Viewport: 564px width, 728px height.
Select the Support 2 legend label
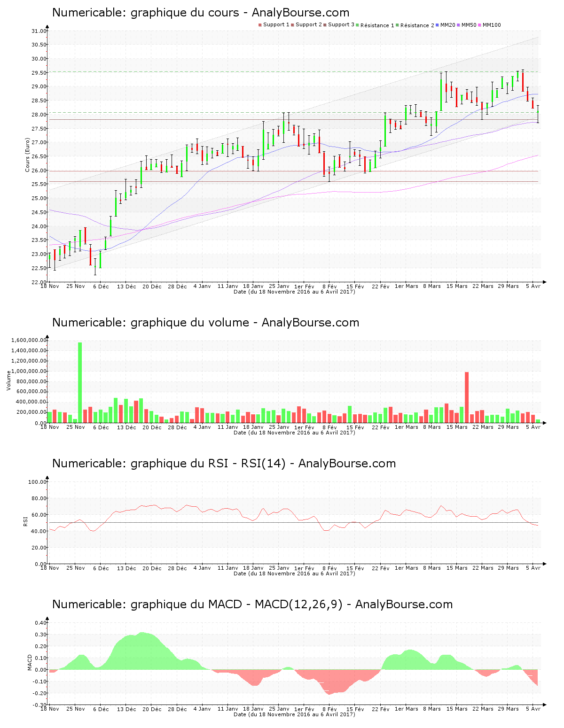[x=309, y=25]
